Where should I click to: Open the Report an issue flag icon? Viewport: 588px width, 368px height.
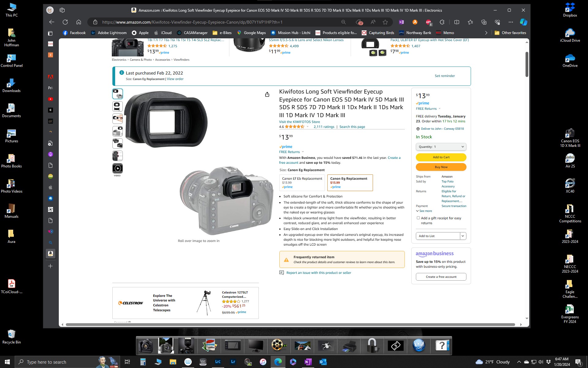point(281,272)
